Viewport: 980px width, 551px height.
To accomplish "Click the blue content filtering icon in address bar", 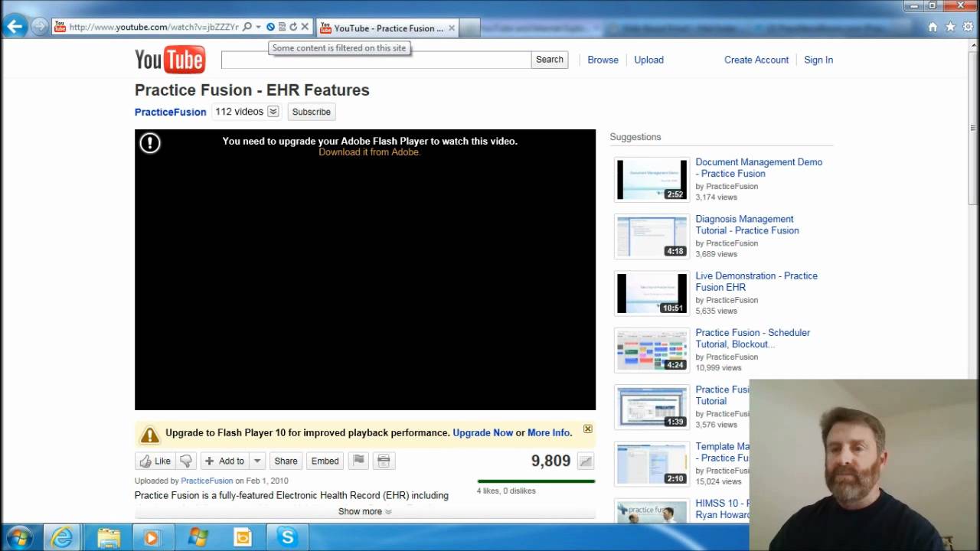I will click(x=270, y=27).
